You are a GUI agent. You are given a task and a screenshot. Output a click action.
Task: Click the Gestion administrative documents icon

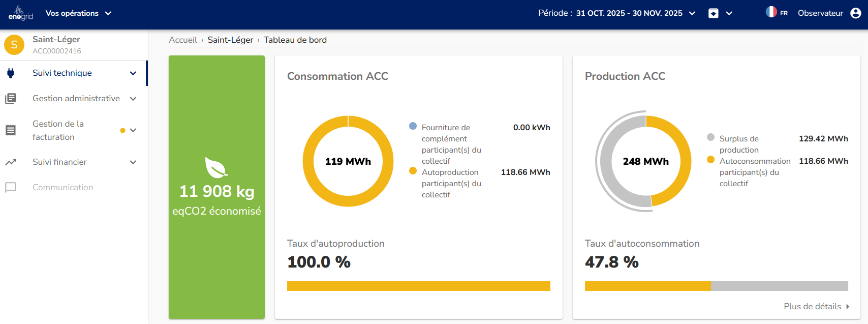11,99
